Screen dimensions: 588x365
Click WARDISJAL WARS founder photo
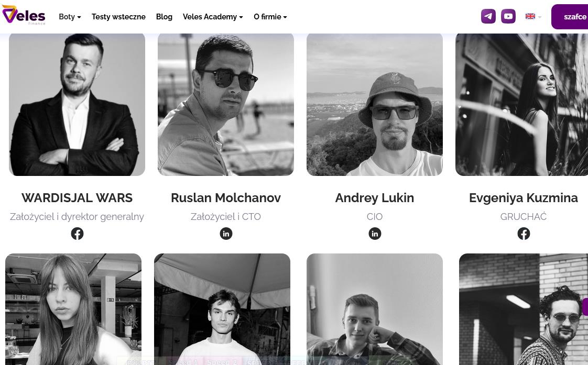(77, 105)
